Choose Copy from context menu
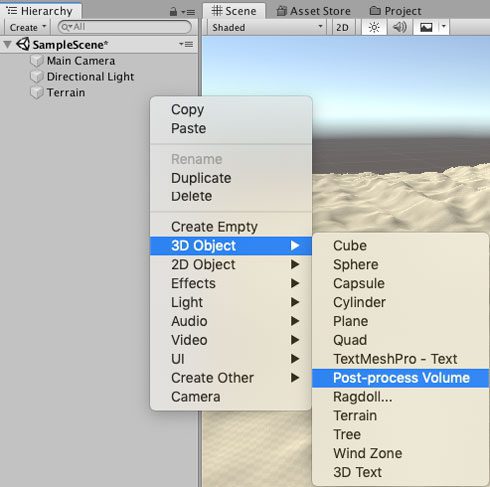490x487 pixels. (x=231, y=110)
